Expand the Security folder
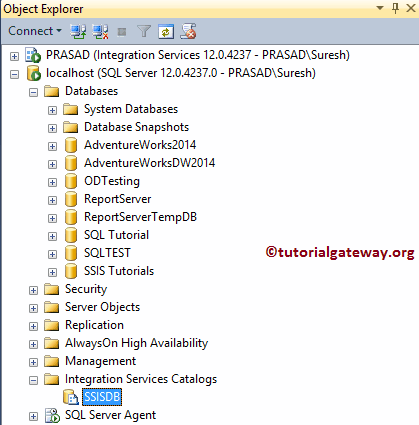Image resolution: width=419 pixels, height=425 pixels. tap(33, 290)
